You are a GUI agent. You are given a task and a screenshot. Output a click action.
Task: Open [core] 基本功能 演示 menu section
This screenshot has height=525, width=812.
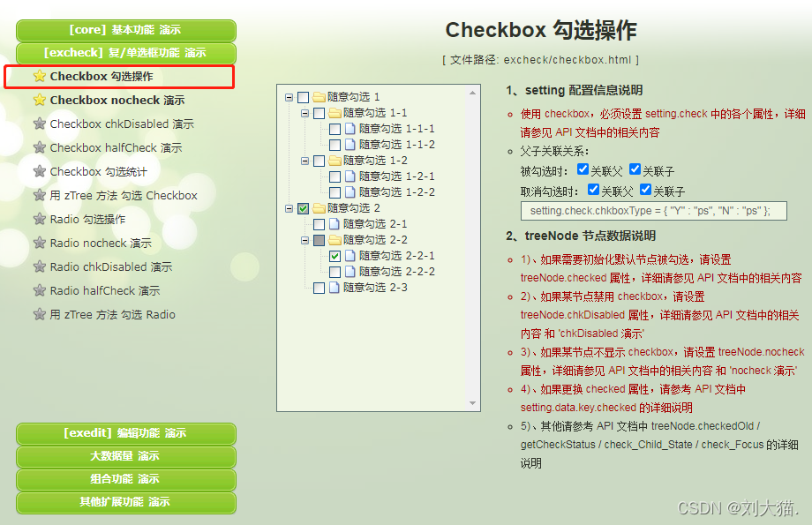pyautogui.click(x=126, y=31)
